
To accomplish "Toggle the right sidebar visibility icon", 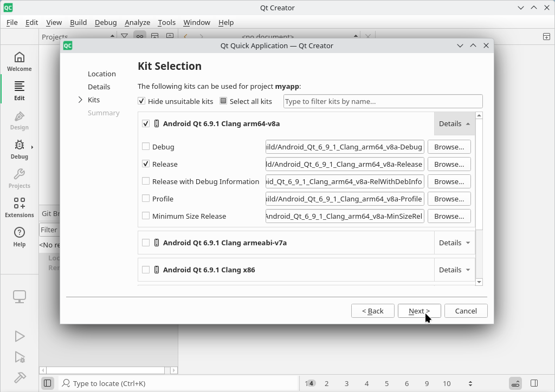I will [x=534, y=383].
